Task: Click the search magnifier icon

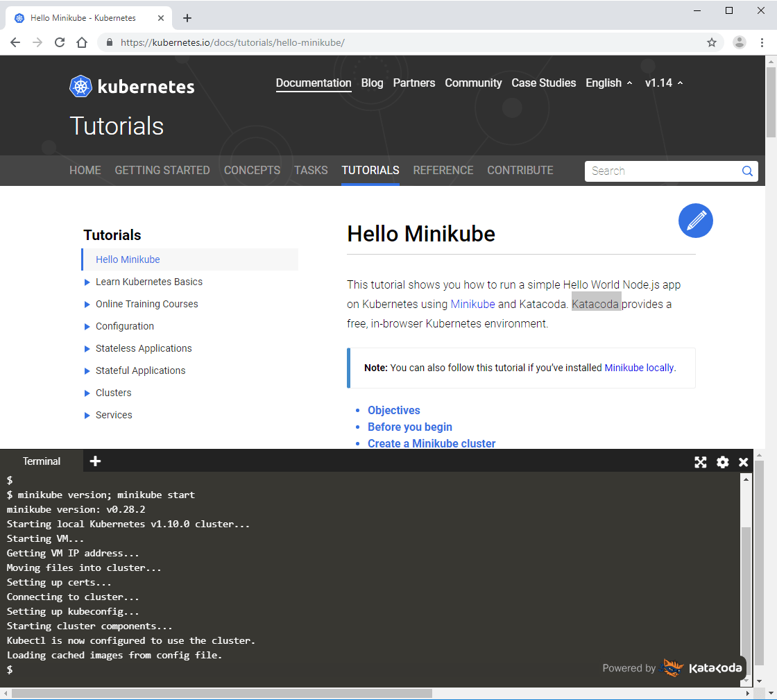Action: click(x=747, y=171)
